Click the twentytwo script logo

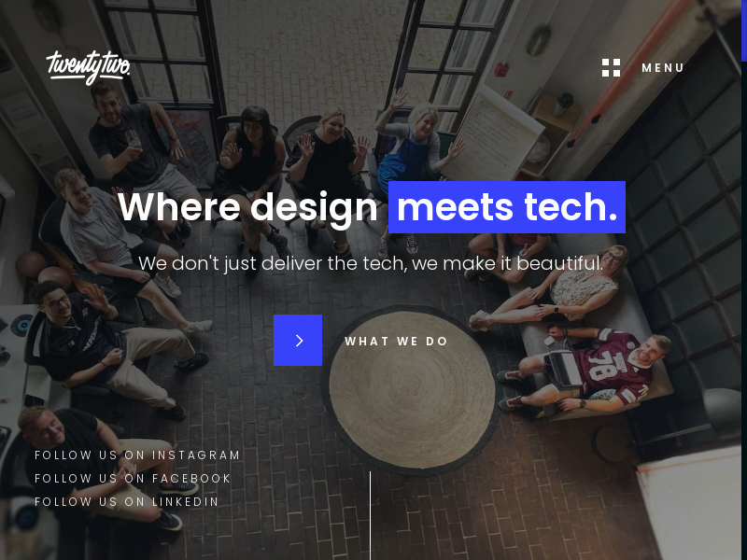tap(88, 67)
